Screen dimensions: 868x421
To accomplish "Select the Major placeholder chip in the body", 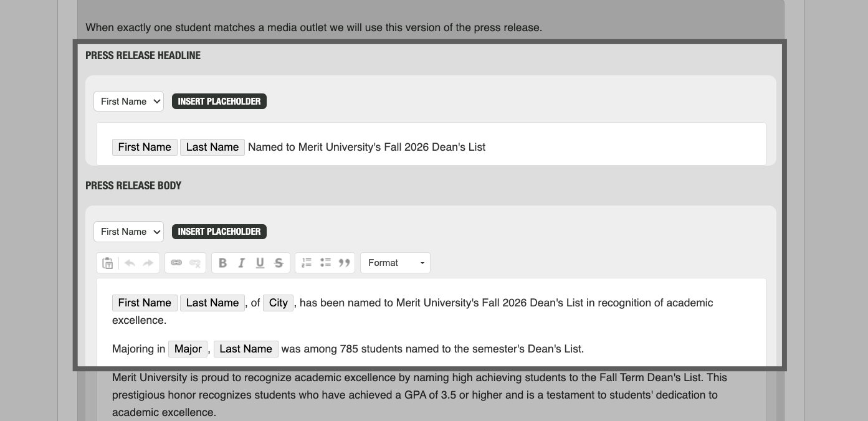I will (188, 349).
